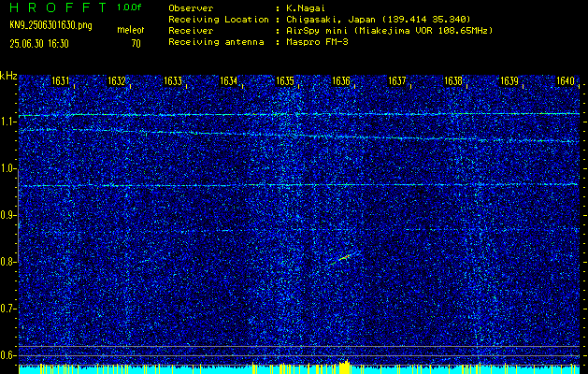Click the 1639 time marker

tap(509, 81)
